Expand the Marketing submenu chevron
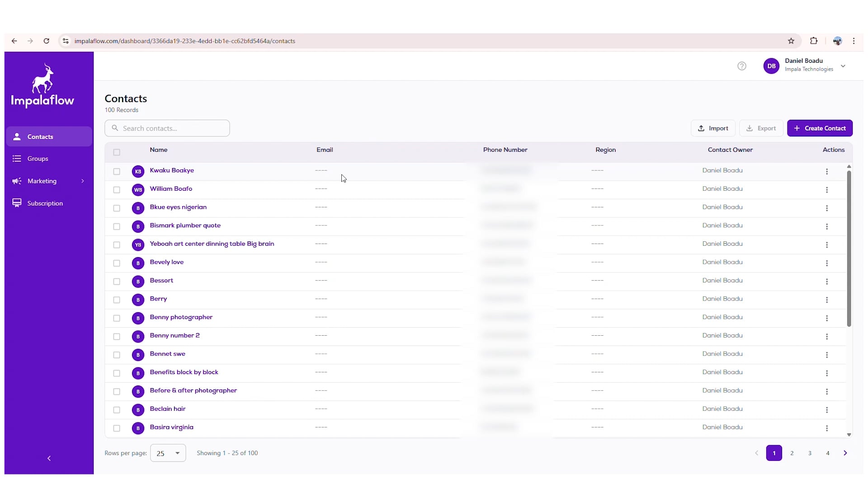The height and width of the screenshot is (488, 868). (x=82, y=181)
